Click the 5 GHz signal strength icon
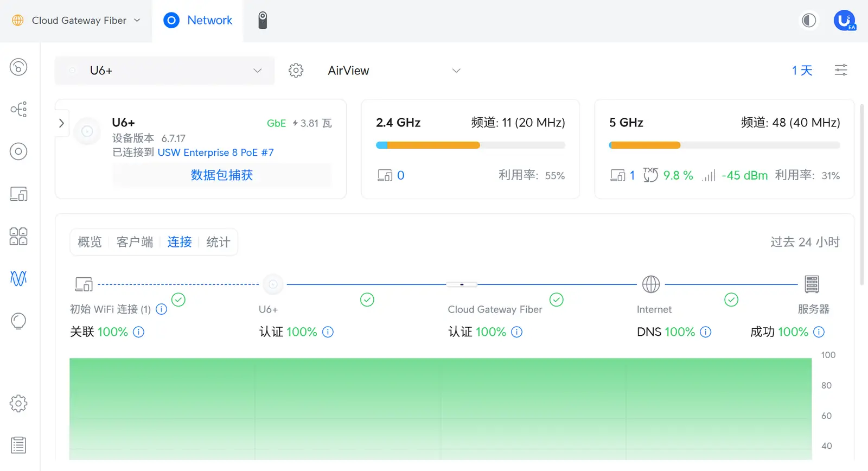The width and height of the screenshot is (868, 471). (709, 176)
